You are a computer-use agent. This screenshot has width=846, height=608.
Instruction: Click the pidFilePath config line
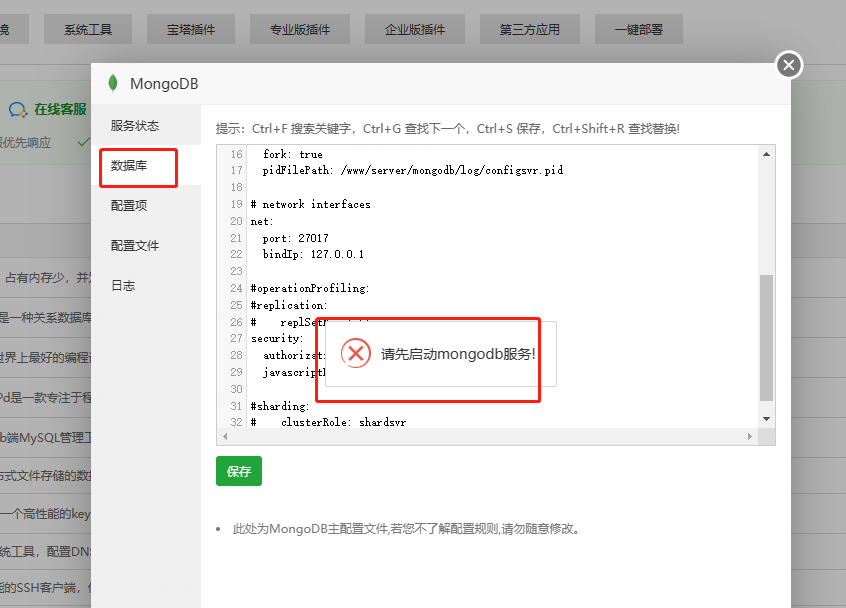point(413,170)
